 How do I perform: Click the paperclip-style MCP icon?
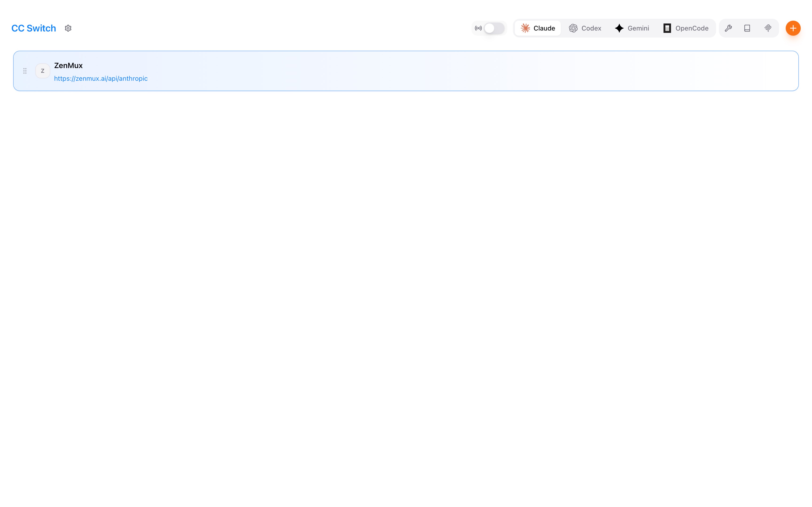(768, 28)
